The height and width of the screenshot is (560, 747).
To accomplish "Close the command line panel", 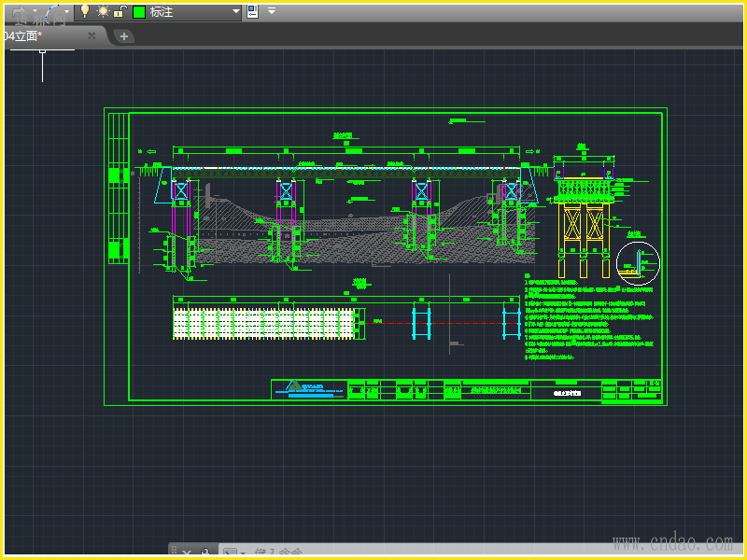I will point(187,552).
